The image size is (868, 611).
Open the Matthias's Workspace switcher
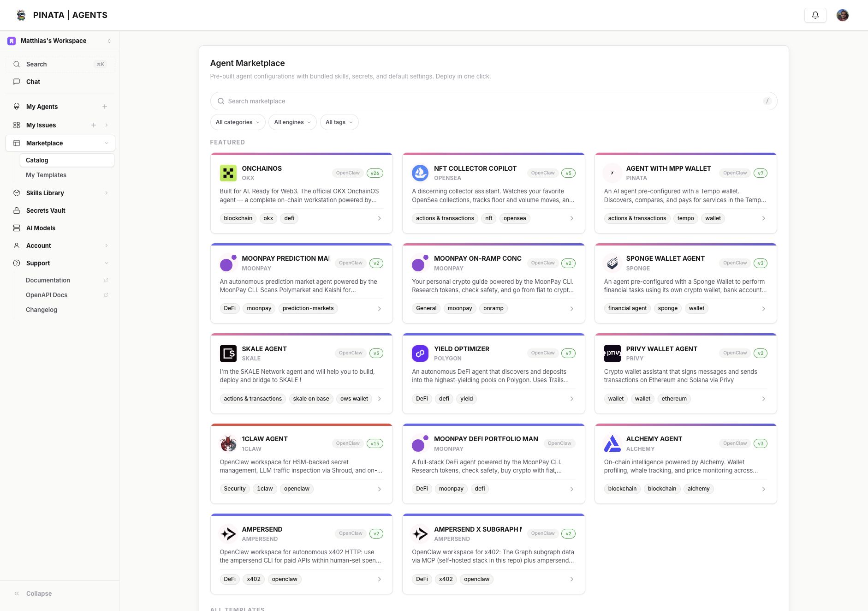pos(59,41)
